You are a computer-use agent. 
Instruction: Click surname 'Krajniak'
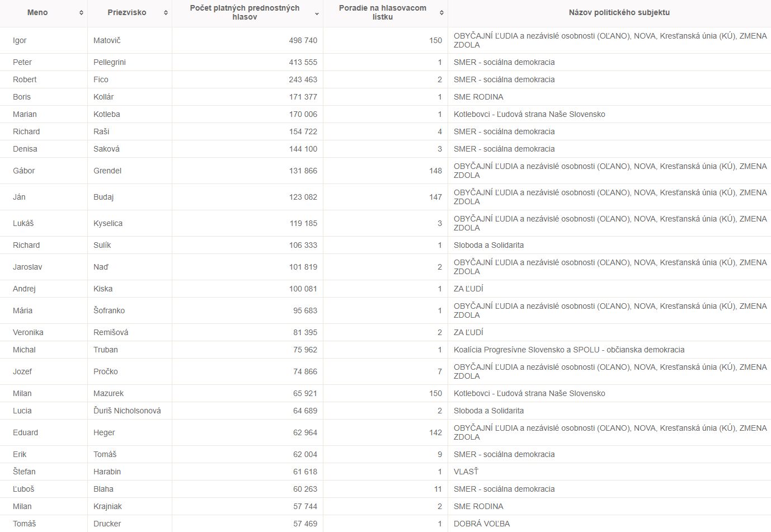tap(107, 506)
